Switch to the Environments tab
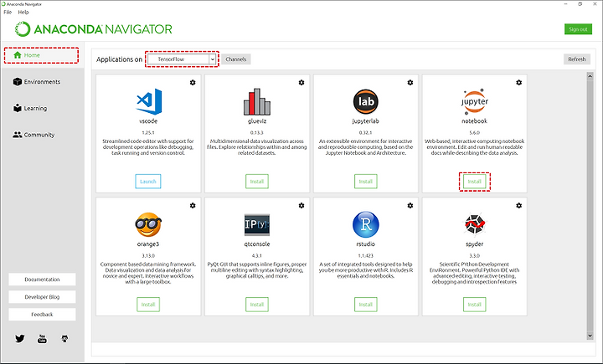 point(37,82)
